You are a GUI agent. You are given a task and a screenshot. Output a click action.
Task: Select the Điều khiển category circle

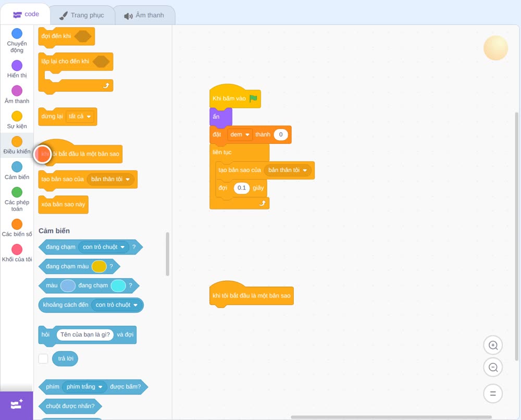pyautogui.click(x=17, y=142)
